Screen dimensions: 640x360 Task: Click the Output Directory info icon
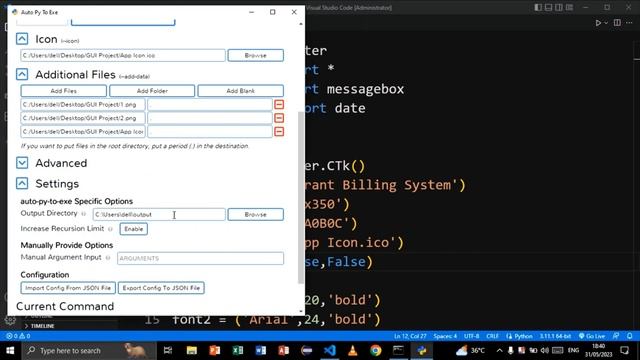(84, 214)
